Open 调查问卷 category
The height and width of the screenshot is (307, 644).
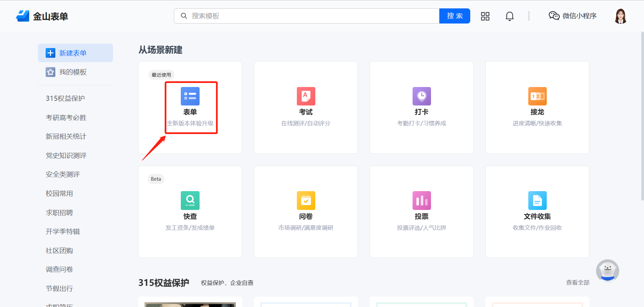[59, 269]
